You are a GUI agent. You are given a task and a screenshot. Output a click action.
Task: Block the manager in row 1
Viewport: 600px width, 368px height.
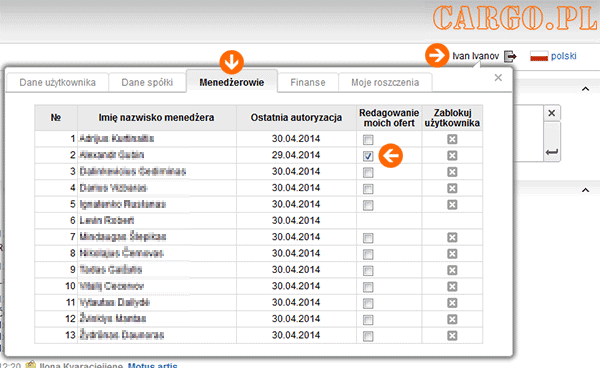pos(452,139)
